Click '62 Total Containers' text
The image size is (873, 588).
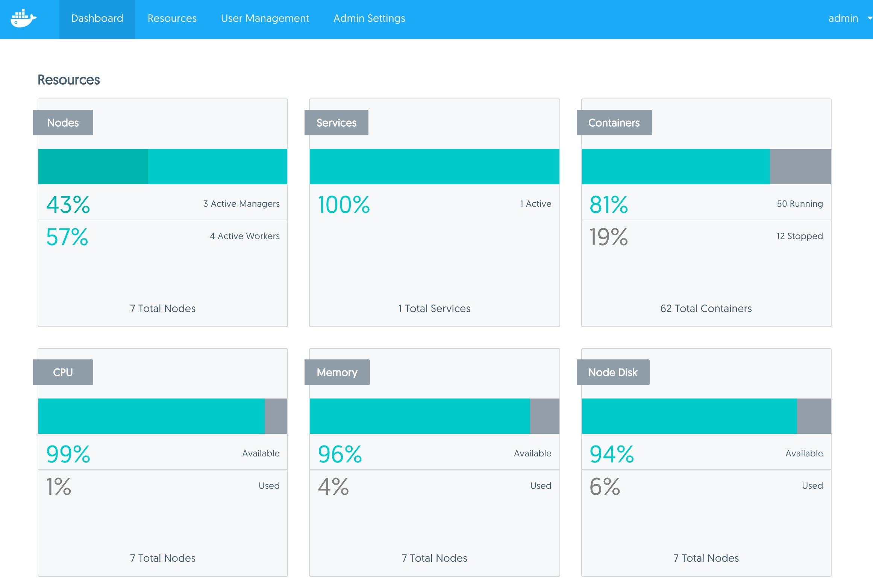[706, 309]
